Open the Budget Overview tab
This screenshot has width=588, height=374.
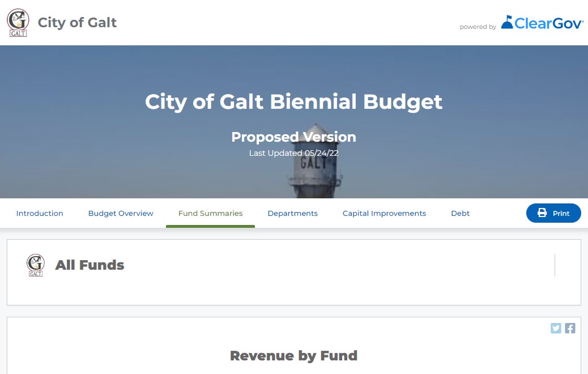(120, 213)
